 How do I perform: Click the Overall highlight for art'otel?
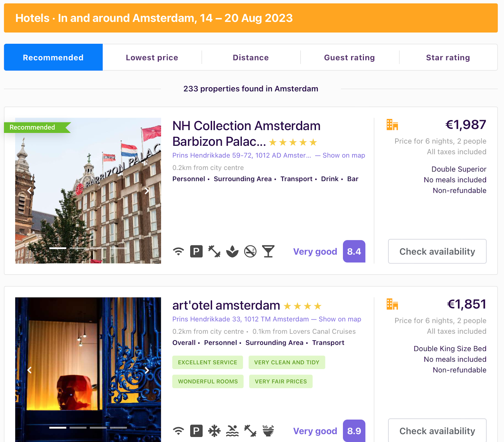coord(184,343)
